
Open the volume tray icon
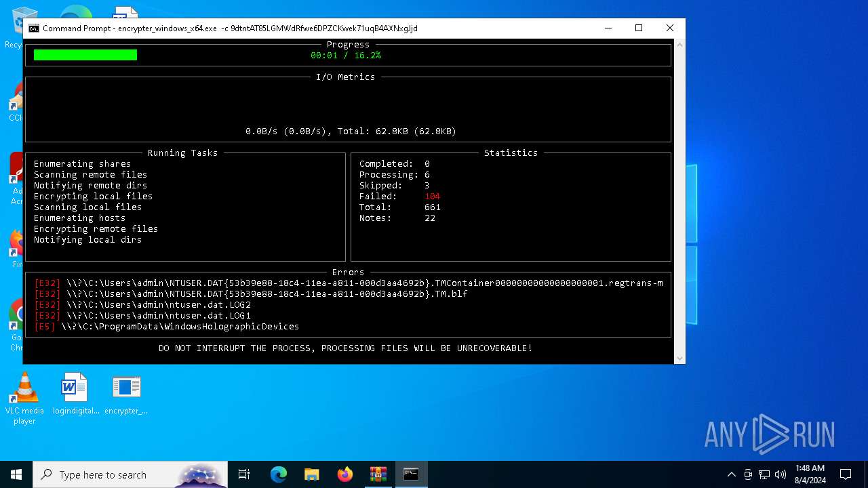(x=781, y=474)
